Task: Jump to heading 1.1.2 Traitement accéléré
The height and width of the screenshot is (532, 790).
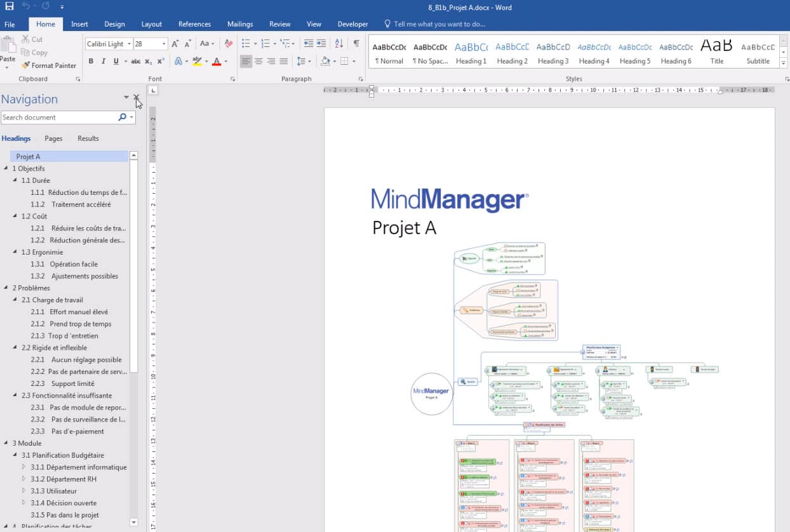Action: pyautogui.click(x=71, y=204)
